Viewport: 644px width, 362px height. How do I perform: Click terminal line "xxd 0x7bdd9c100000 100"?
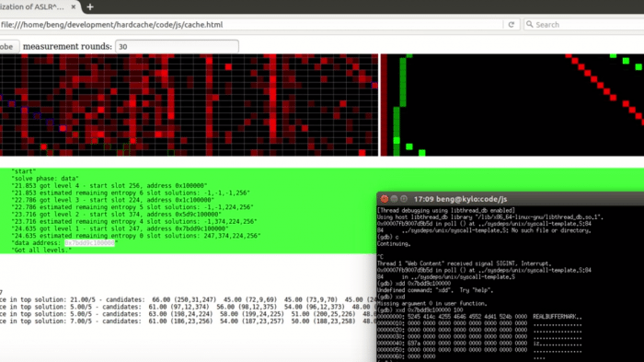click(420, 310)
